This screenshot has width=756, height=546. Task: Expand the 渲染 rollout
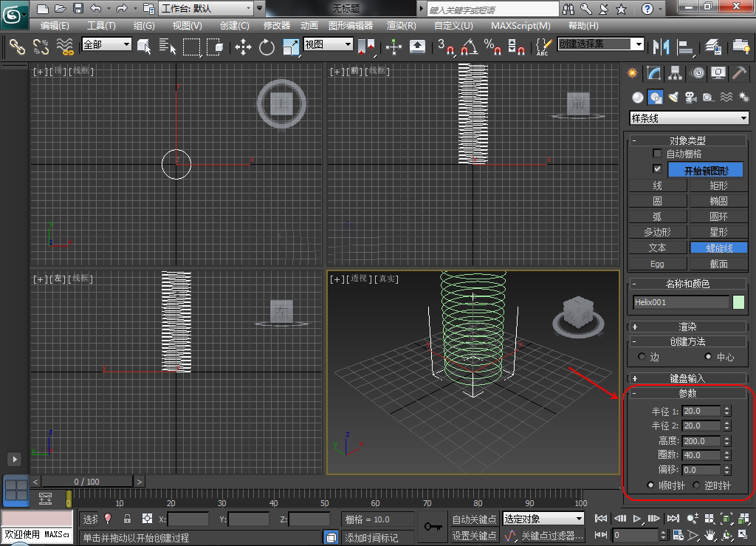click(687, 326)
